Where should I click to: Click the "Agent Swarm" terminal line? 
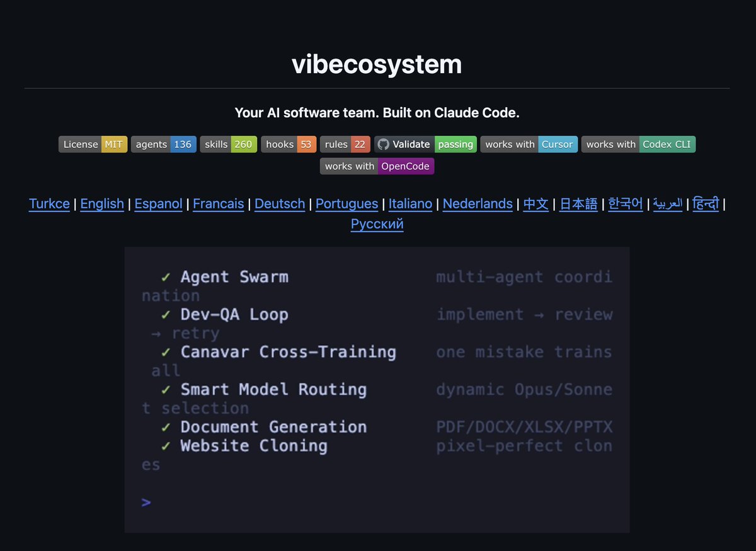(x=234, y=277)
